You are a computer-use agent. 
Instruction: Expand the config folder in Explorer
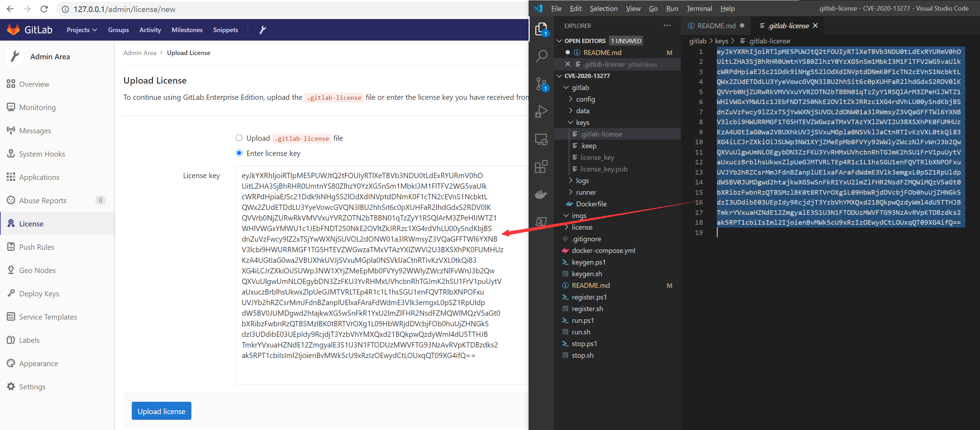click(585, 99)
